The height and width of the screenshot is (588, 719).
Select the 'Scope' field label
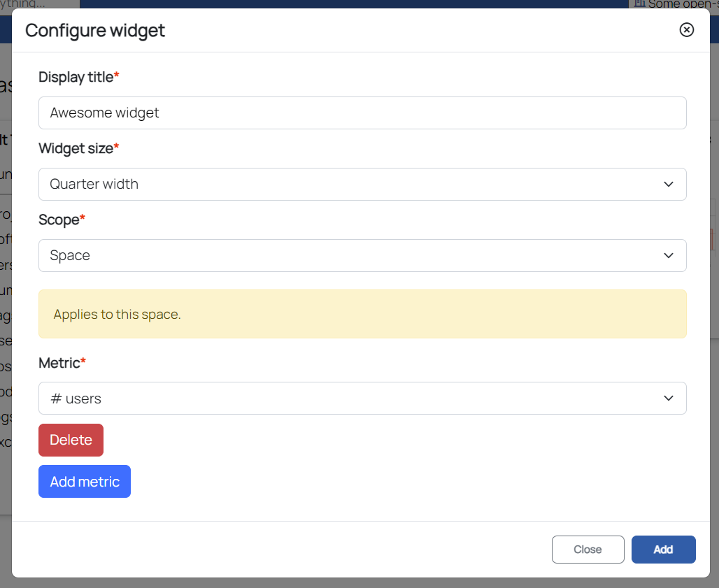(59, 220)
